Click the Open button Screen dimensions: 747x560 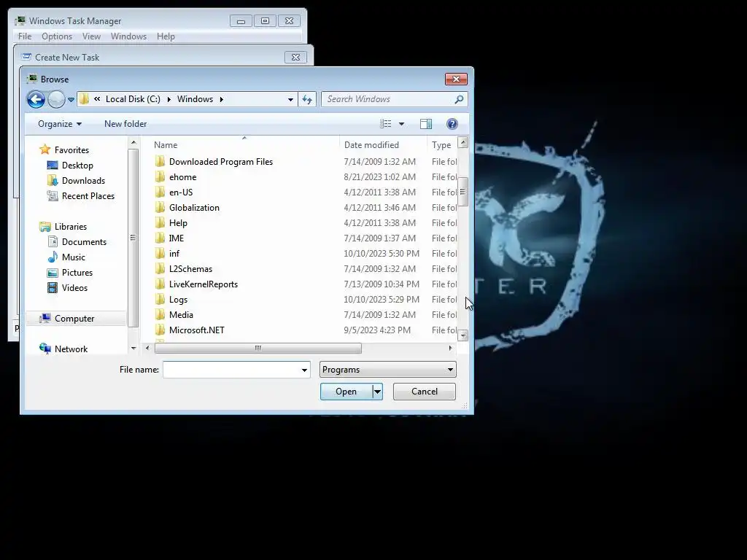point(347,392)
